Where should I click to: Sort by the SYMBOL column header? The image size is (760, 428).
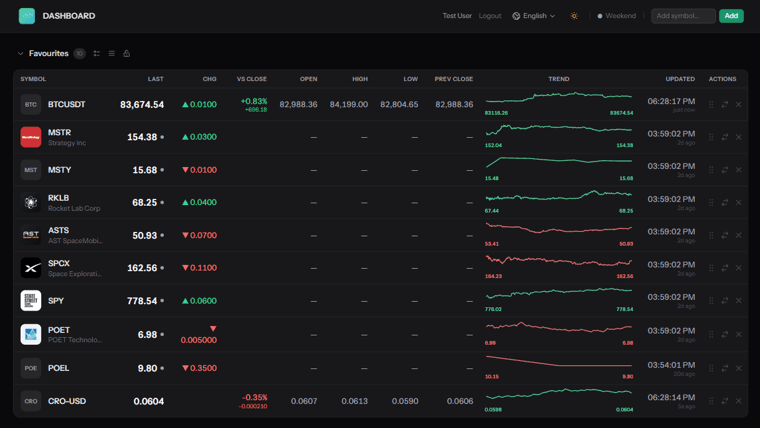(x=33, y=79)
